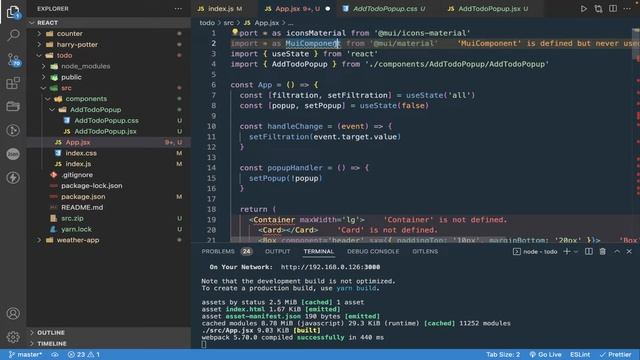Collapse the AddTodoPopup folder
The image size is (640, 360).
(95, 110)
